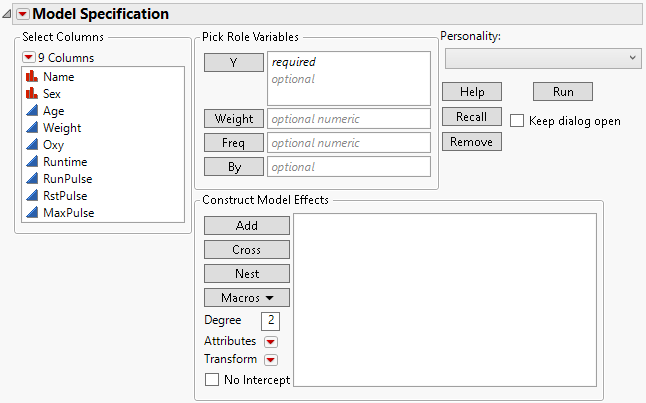
Task: Choose the Oxy column from list
Action: click(x=53, y=145)
